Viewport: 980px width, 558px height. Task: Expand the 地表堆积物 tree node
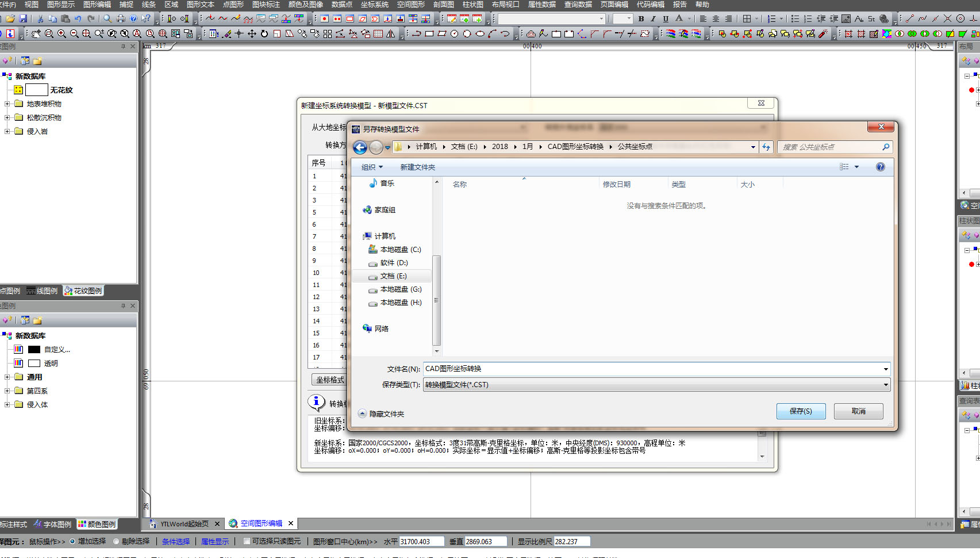point(7,104)
